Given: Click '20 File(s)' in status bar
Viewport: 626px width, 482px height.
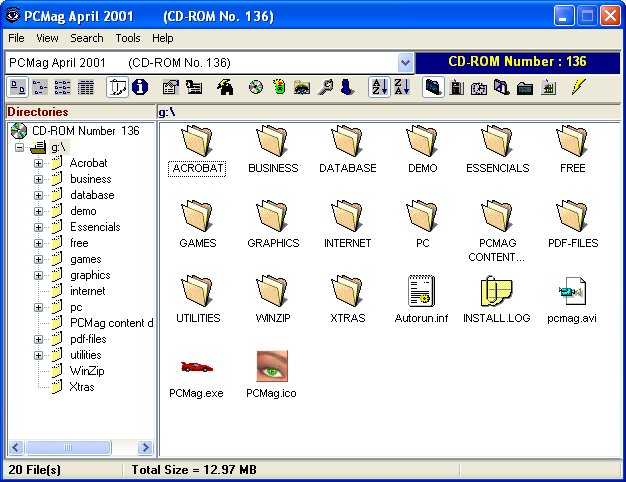Looking at the screenshot, I should pos(35,470).
